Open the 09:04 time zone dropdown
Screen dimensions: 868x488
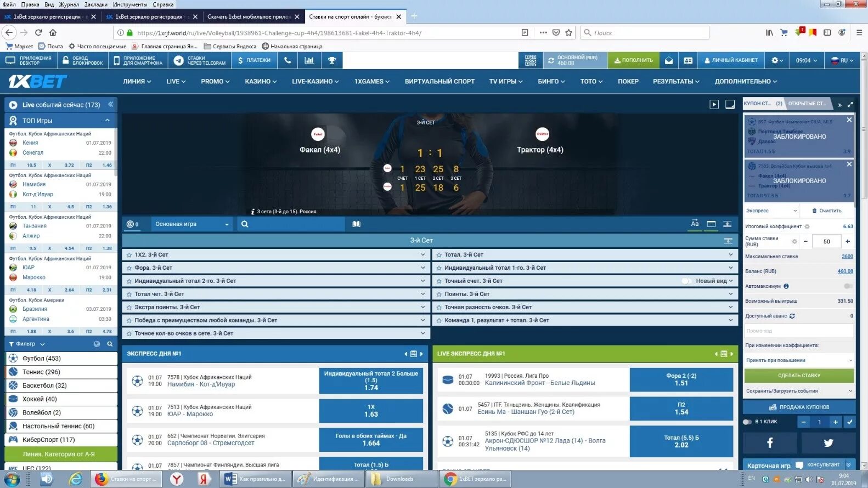coord(807,60)
